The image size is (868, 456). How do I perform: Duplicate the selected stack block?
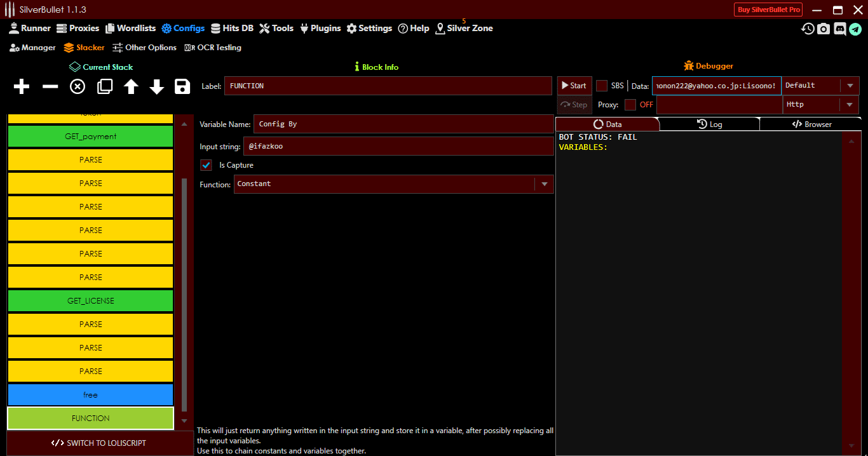(x=104, y=86)
